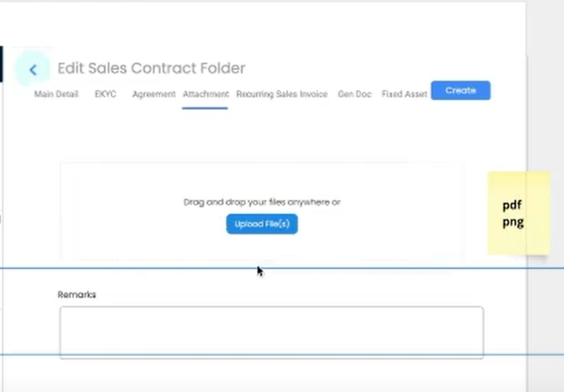Click the Remarks field label

(x=77, y=295)
